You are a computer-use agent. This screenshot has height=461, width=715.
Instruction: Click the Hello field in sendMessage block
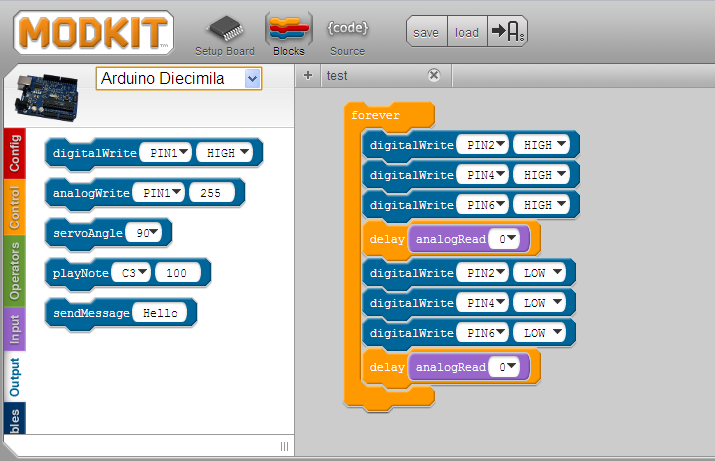pyautogui.click(x=160, y=313)
